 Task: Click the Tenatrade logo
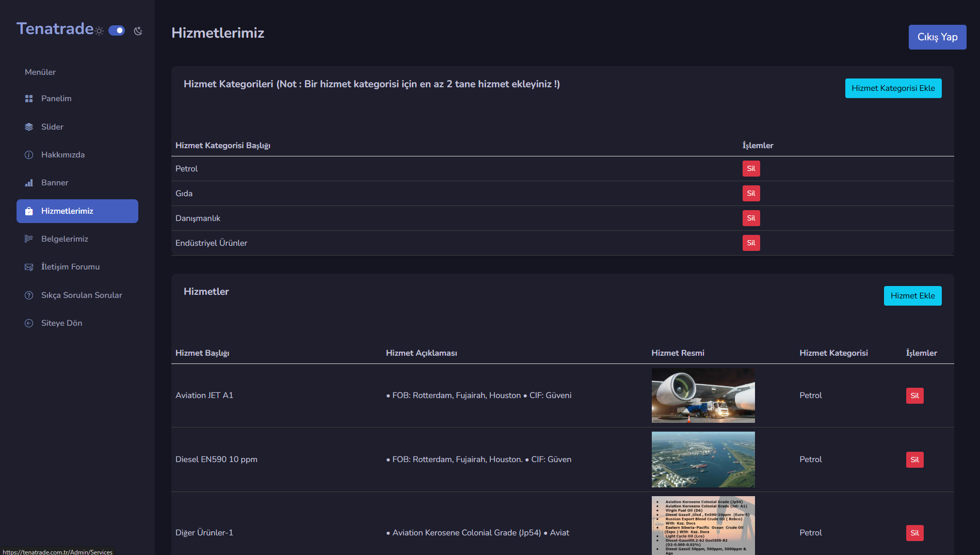[x=55, y=29]
